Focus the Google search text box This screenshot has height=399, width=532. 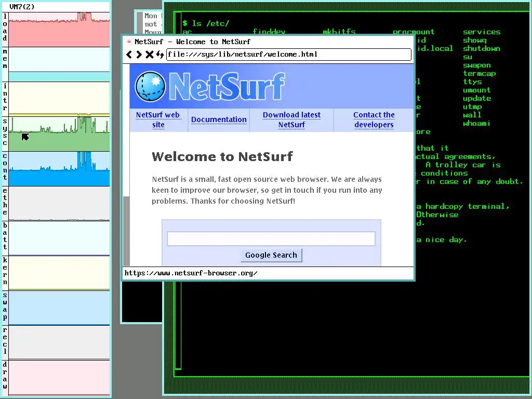point(271,238)
